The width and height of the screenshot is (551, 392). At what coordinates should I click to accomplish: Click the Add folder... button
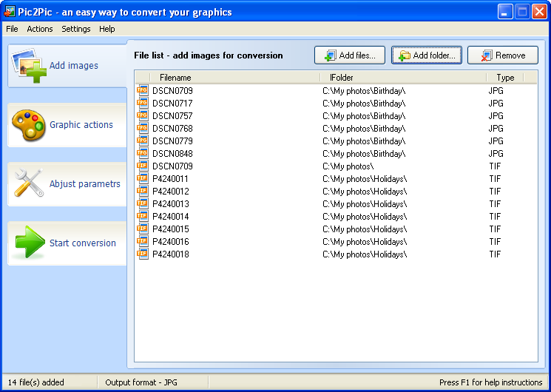pyautogui.click(x=427, y=55)
